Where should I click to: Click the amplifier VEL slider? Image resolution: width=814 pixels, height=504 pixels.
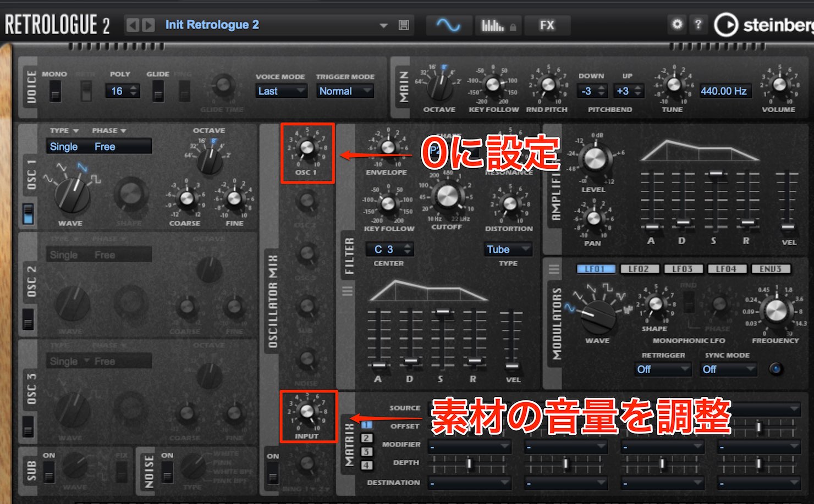(788, 227)
